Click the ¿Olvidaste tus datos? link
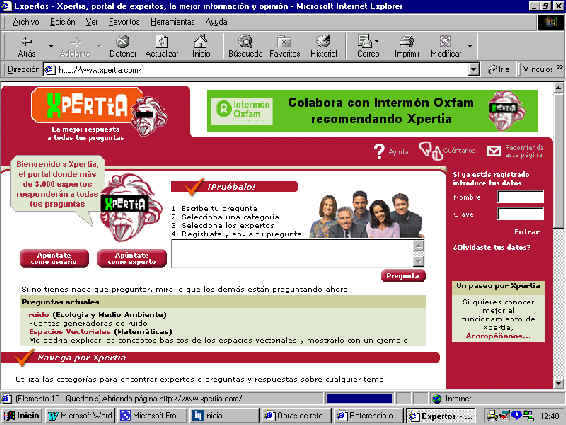This screenshot has width=566, height=425. (x=492, y=247)
